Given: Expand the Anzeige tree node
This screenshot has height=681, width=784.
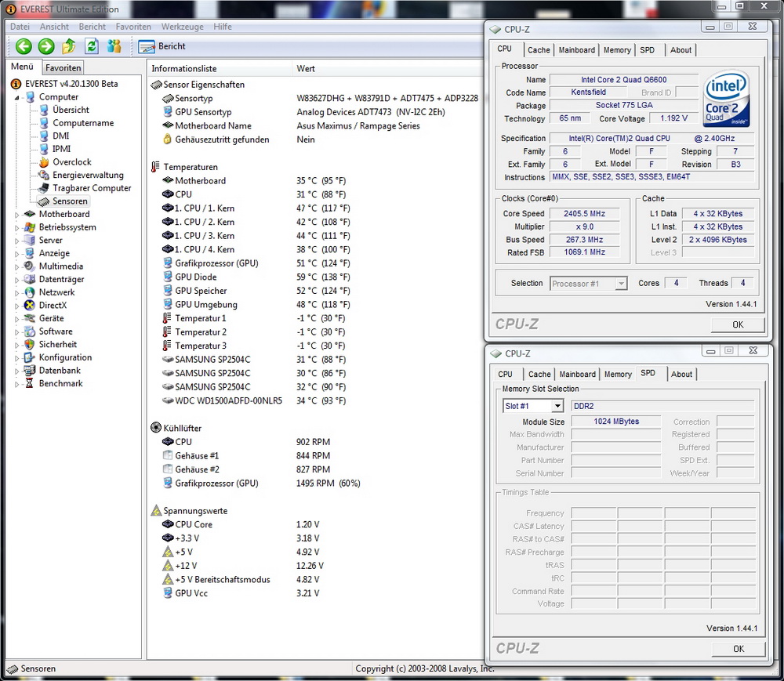Looking at the screenshot, I should [x=16, y=254].
